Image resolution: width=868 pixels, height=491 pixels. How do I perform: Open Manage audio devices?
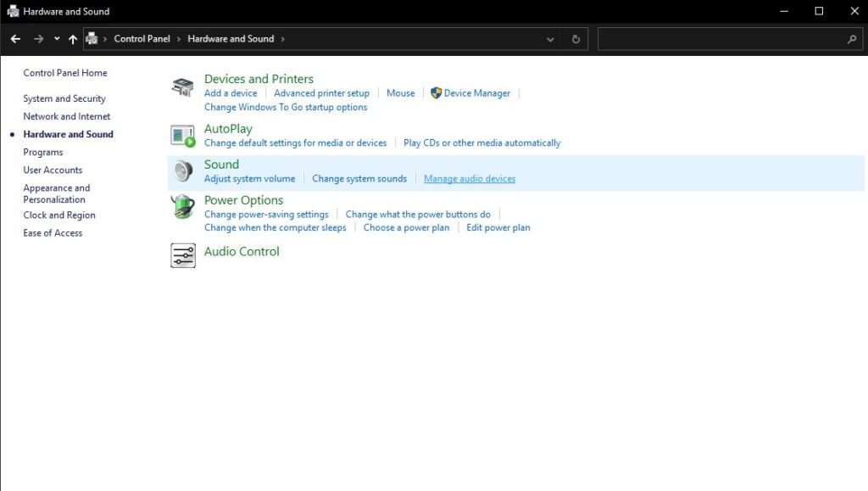[470, 179]
